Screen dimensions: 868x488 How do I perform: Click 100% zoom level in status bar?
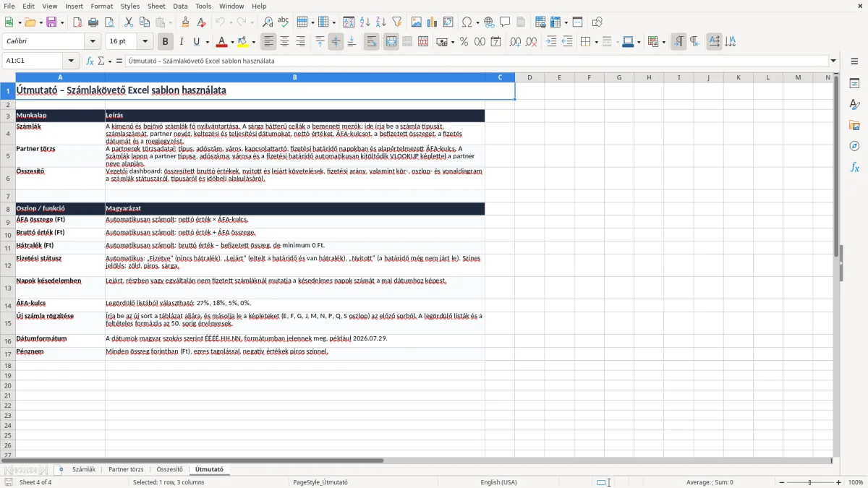856,482
